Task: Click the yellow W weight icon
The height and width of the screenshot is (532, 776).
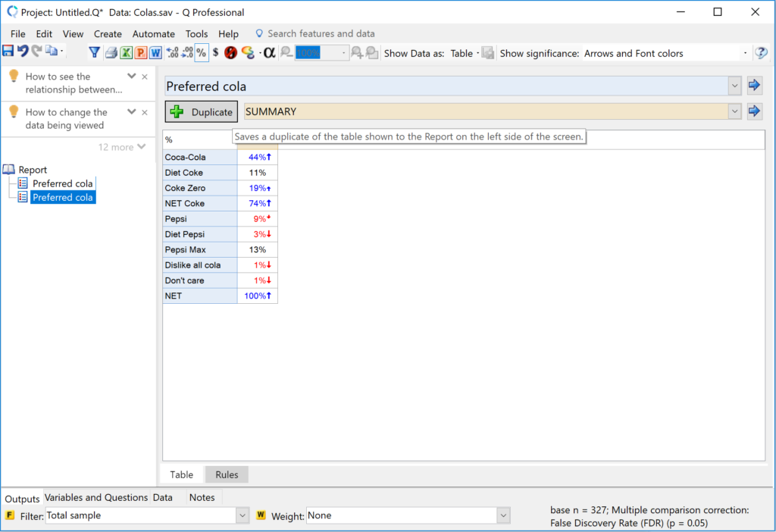Action: 261,515
